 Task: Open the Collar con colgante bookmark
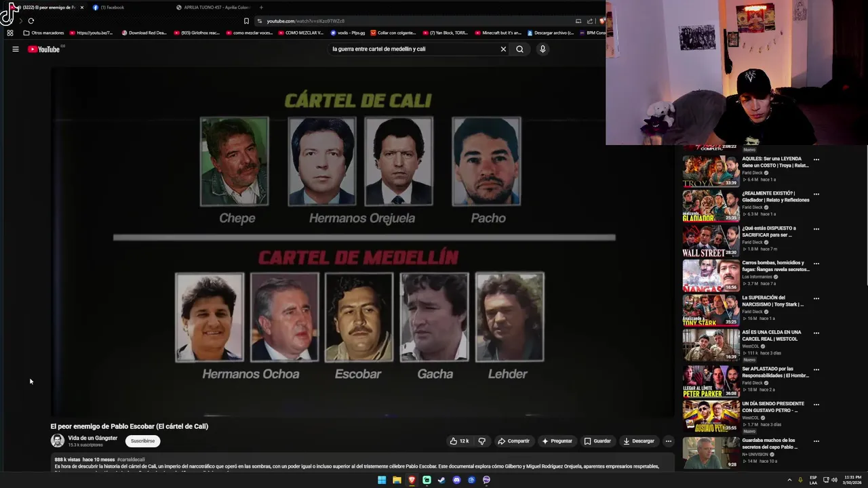393,33
